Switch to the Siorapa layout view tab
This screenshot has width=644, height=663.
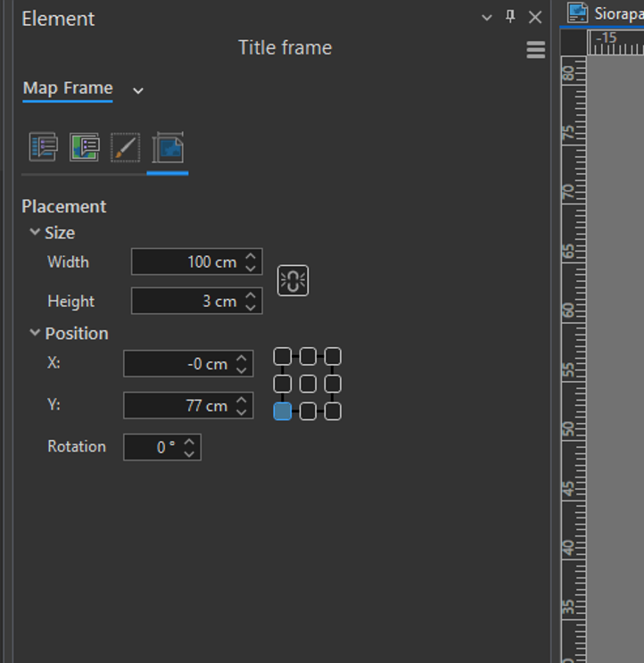pyautogui.click(x=607, y=13)
